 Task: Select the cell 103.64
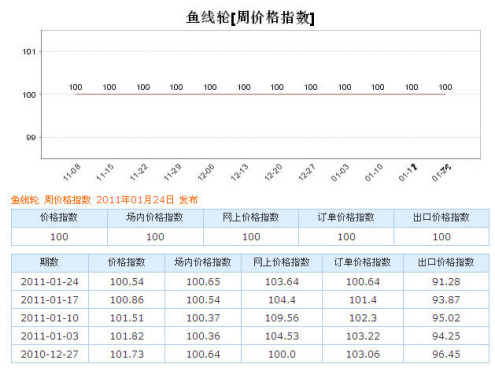click(282, 282)
